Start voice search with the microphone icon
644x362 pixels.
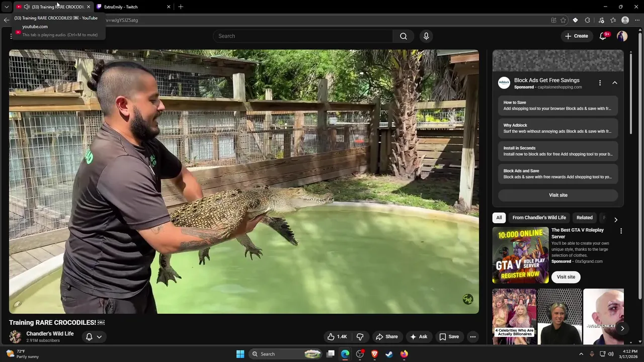pos(426,36)
